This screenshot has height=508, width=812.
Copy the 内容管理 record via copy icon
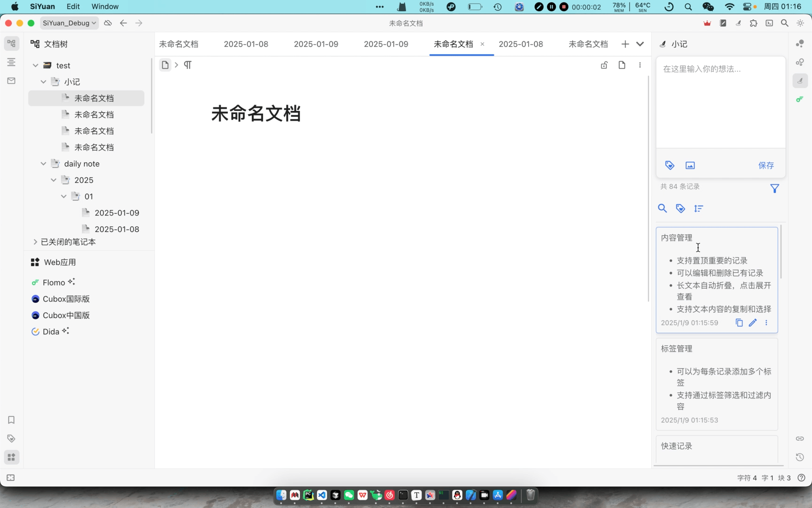pyautogui.click(x=739, y=323)
